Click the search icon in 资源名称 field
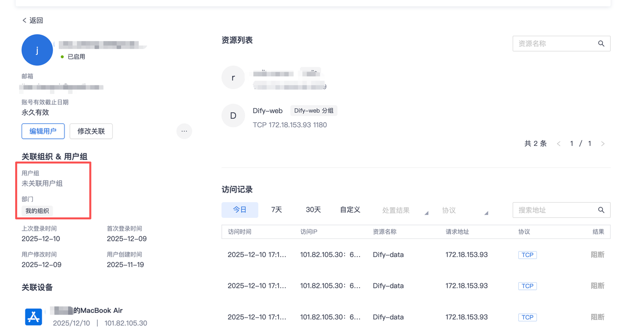Viewport: 644px width, 328px height. pos(601,44)
